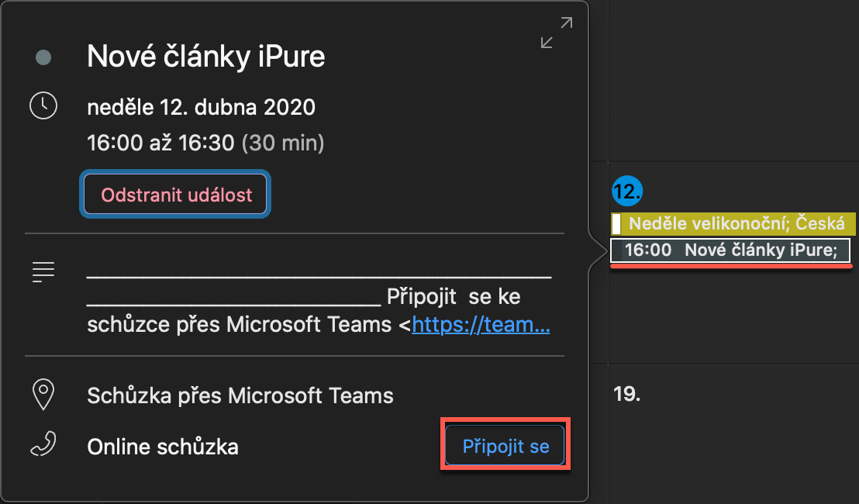
Task: Click the gray calendar color dot
Action: pos(43,57)
